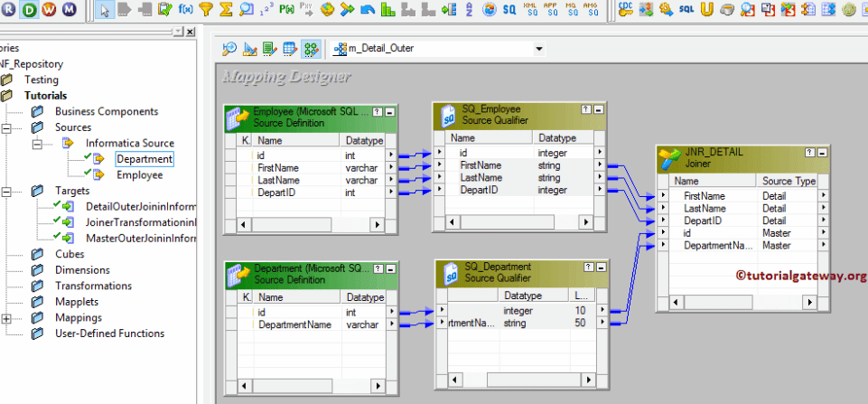Click the CDC key toolbar icon

626,9
